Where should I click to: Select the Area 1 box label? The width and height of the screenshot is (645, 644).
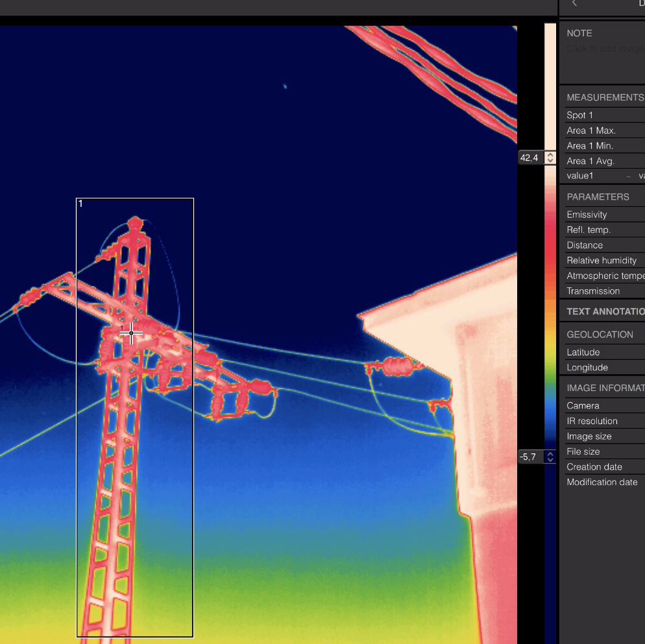(x=80, y=204)
